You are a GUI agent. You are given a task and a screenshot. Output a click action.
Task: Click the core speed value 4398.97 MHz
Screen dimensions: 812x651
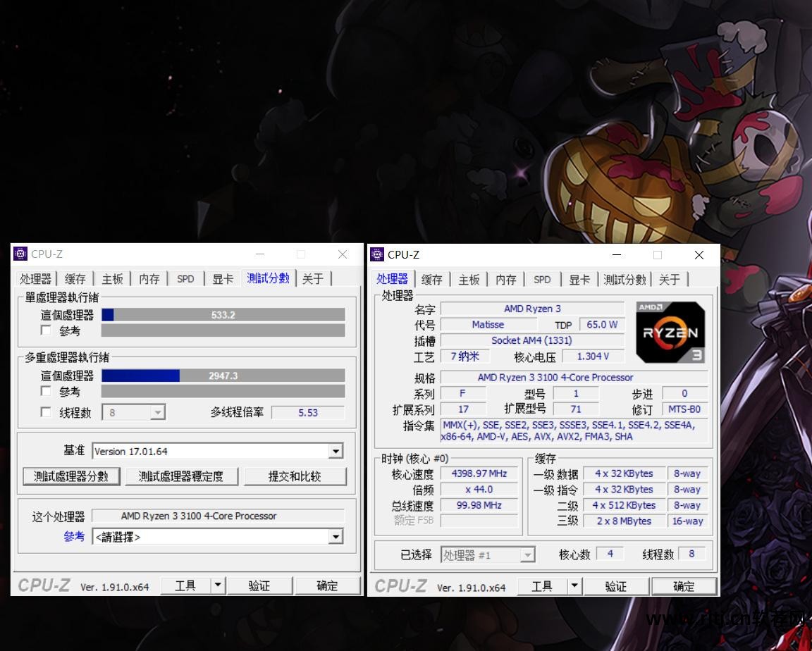479,473
